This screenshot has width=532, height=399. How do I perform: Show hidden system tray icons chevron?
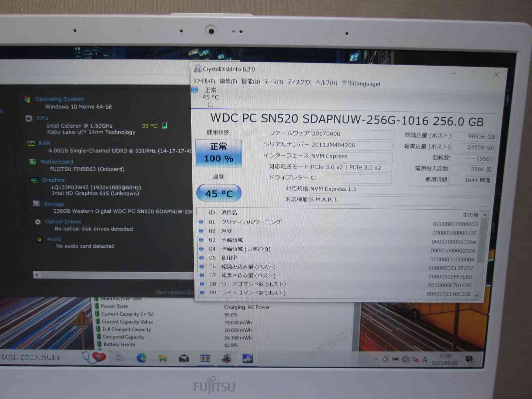click(375, 359)
